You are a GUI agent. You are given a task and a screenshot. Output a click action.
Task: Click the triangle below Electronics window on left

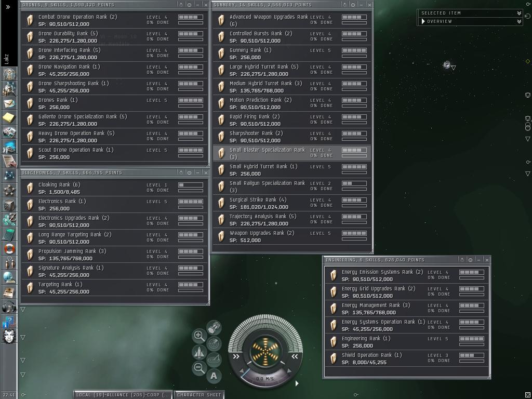(23, 310)
